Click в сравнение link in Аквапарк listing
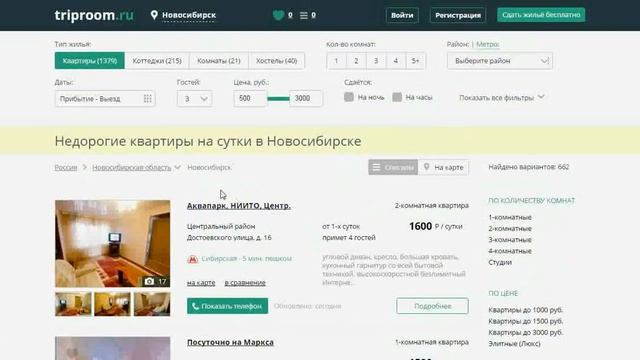Screen dimensions: 640x360 click(245, 282)
